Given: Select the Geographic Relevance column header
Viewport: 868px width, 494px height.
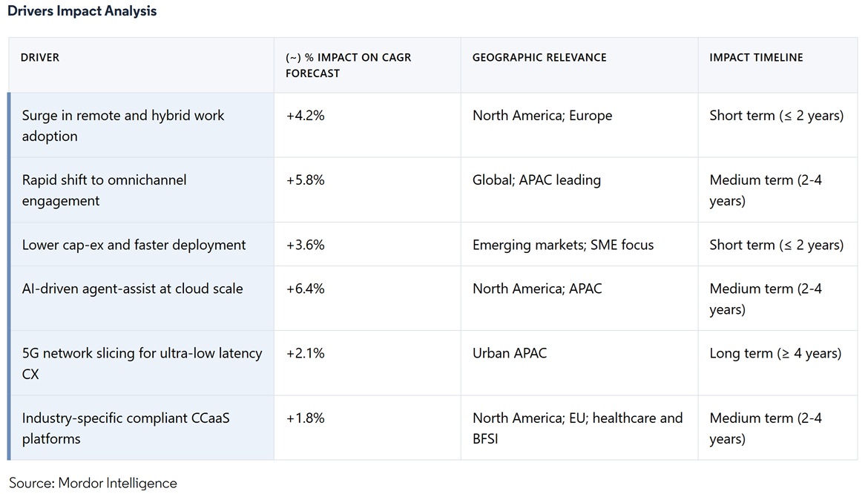Looking at the screenshot, I should [x=539, y=57].
